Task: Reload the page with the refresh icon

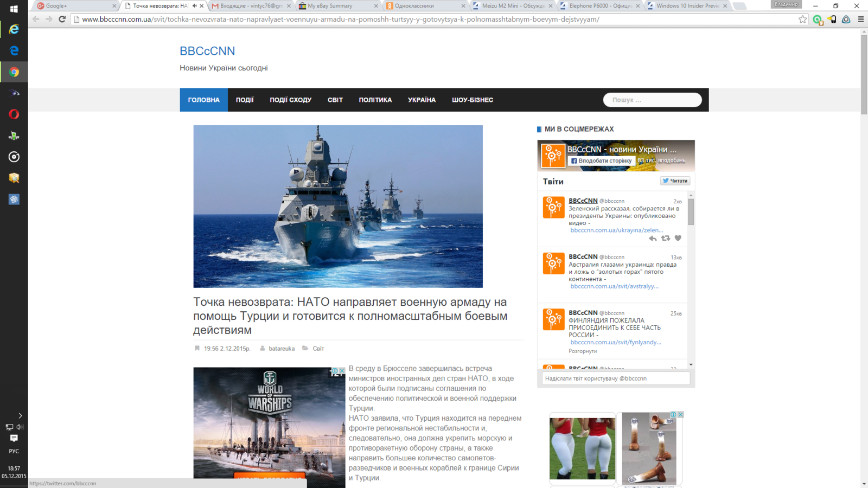Action: coord(62,20)
